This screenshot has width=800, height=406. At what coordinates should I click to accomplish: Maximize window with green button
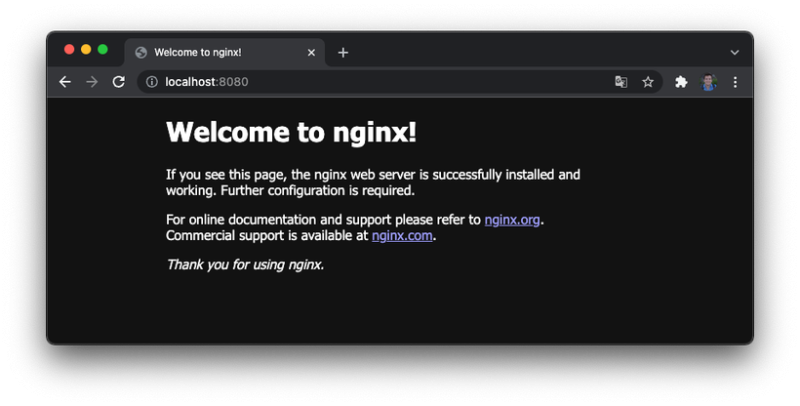[x=103, y=49]
